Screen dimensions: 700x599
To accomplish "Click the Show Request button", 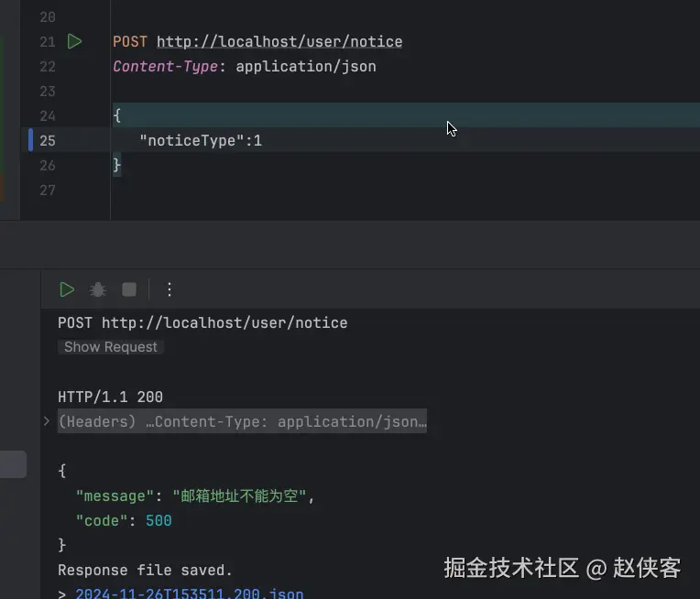I will pyautogui.click(x=111, y=347).
